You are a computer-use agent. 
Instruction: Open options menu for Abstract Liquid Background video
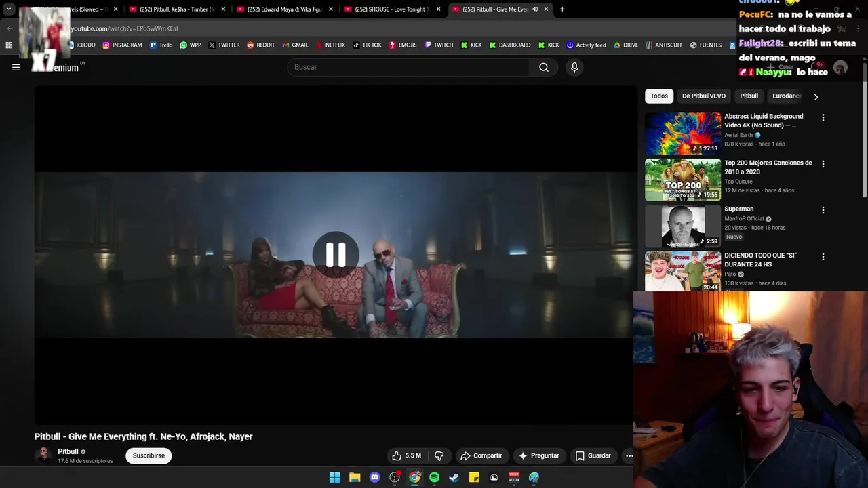[823, 117]
